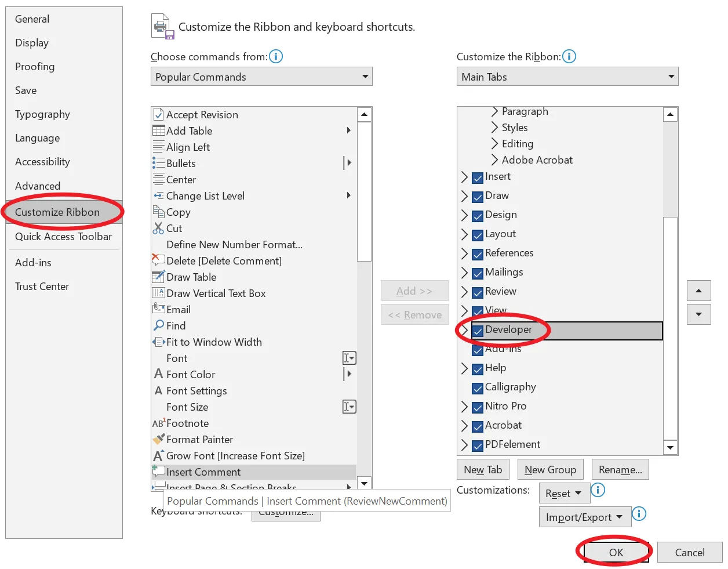
Task: Click the Accept Revision icon
Action: pos(158,115)
